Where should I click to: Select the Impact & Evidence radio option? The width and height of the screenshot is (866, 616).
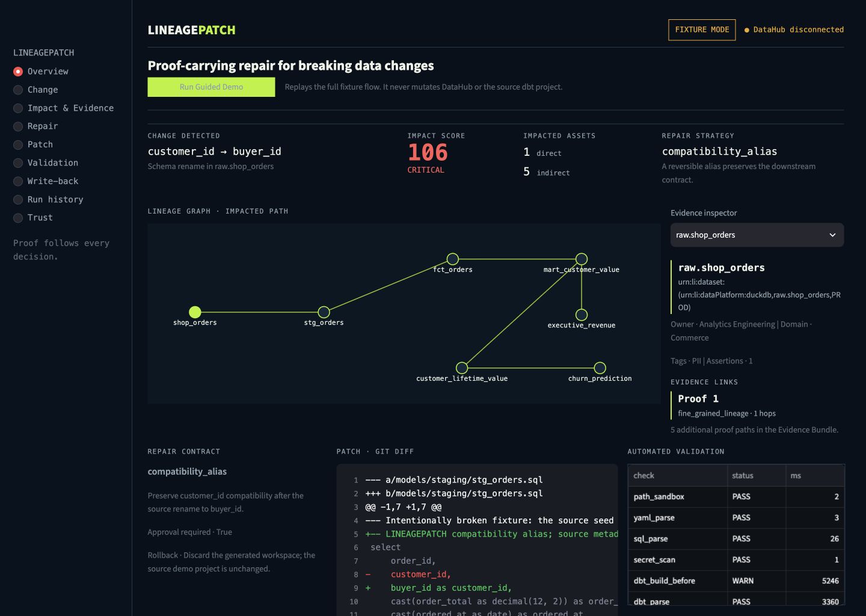tap(64, 108)
